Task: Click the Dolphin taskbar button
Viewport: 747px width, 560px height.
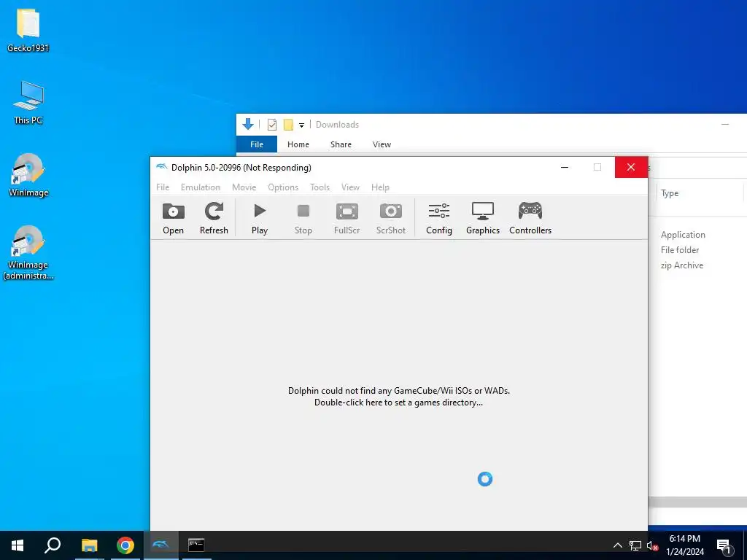Action: click(x=161, y=545)
